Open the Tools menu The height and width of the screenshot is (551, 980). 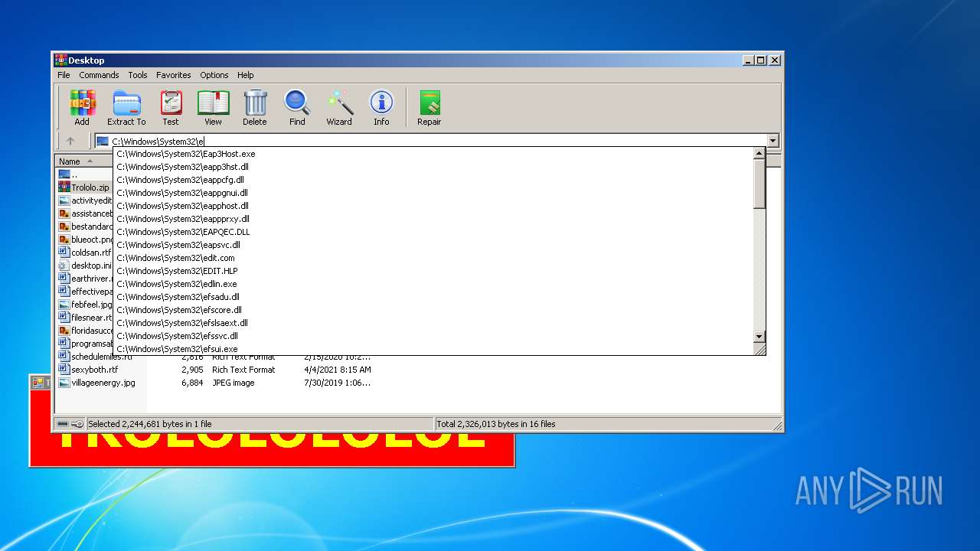point(138,75)
